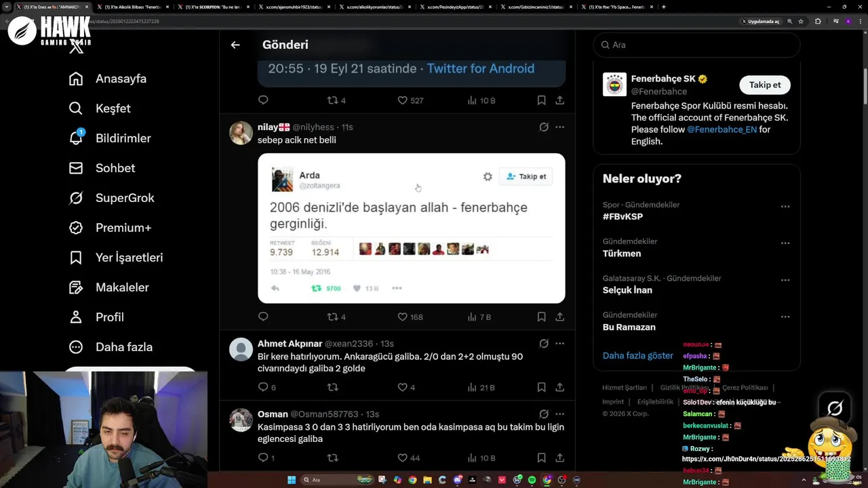Viewport: 868px width, 488px height.
Task: Open Sohbet messages
Action: (x=102, y=168)
